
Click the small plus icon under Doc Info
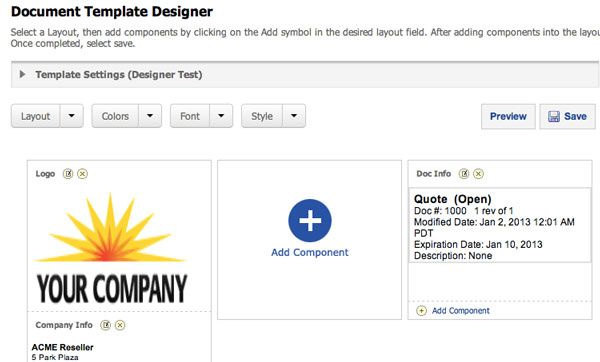coord(421,310)
